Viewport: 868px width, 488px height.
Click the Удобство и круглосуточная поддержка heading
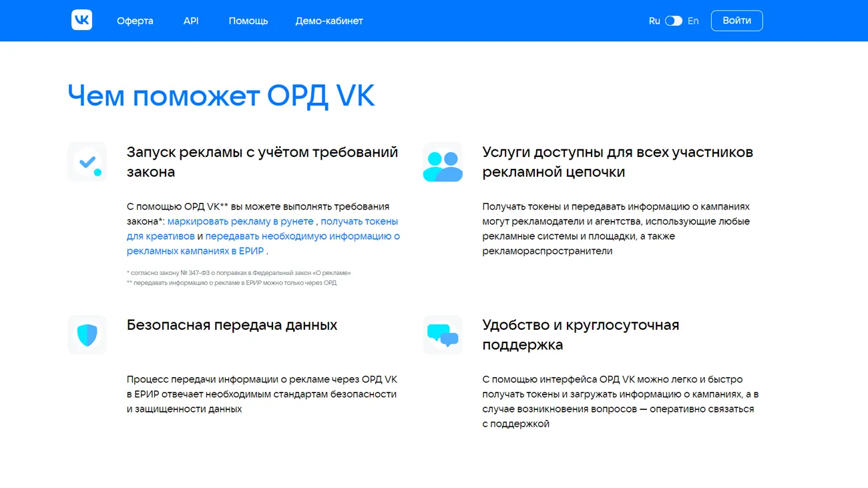tap(580, 334)
